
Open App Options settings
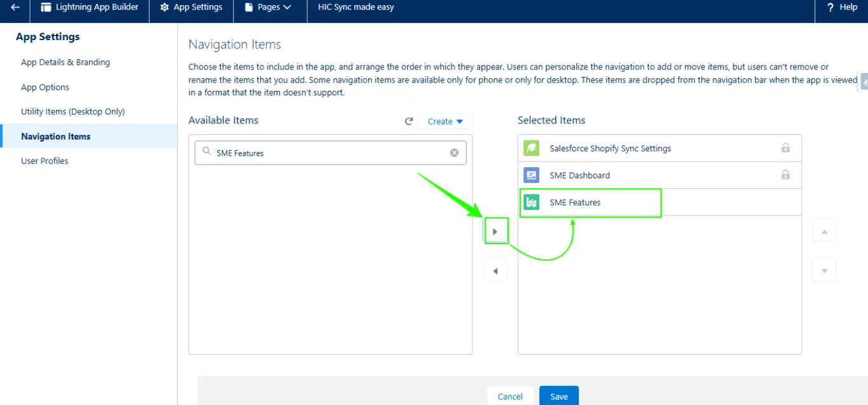click(x=45, y=87)
